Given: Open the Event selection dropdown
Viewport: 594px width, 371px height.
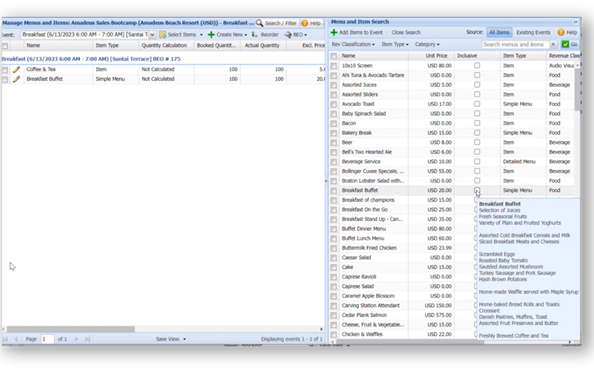Looking at the screenshot, I should tap(152, 34).
